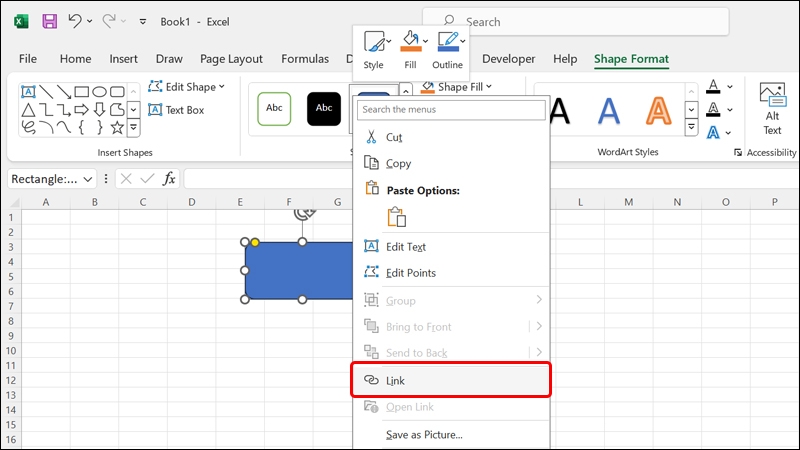Viewport: 800px width, 450px height.
Task: Undo the last action
Action: click(x=75, y=21)
